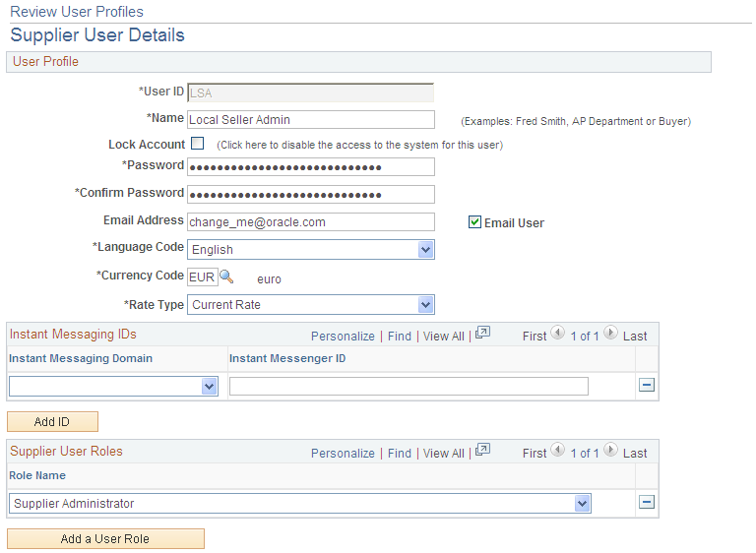Screen dimensions: 756x553
Task: Click View All in Supplier User Roles
Action: coord(444,454)
